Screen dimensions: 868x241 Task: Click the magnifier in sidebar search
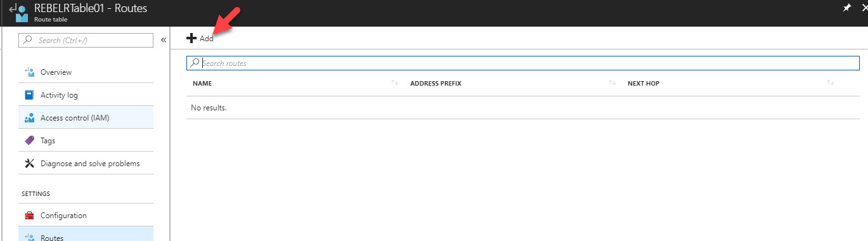tap(28, 40)
